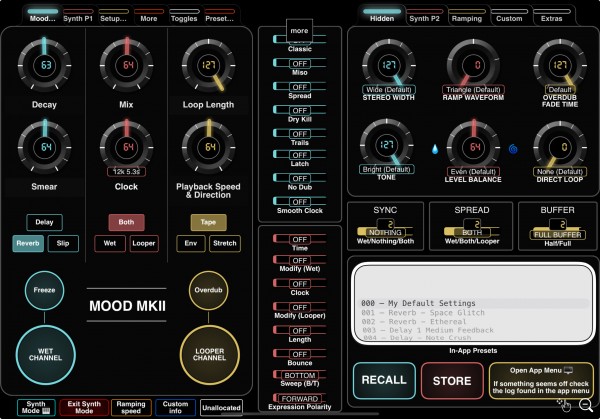The width and height of the screenshot is (600, 419).
Task: Toggle the Modify (Wet) switch
Action: tap(300, 260)
